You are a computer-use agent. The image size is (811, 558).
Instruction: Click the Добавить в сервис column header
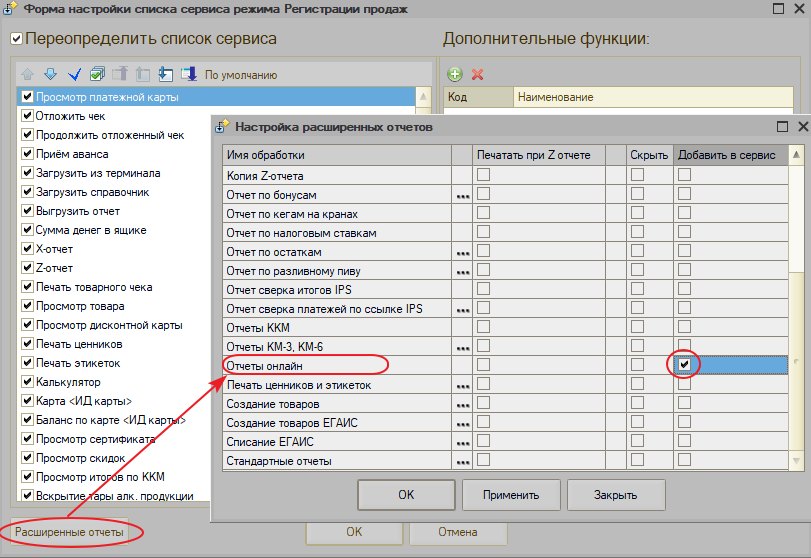(730, 155)
